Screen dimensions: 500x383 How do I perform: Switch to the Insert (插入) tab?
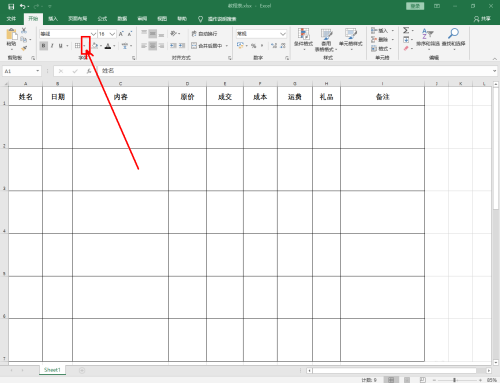point(53,19)
